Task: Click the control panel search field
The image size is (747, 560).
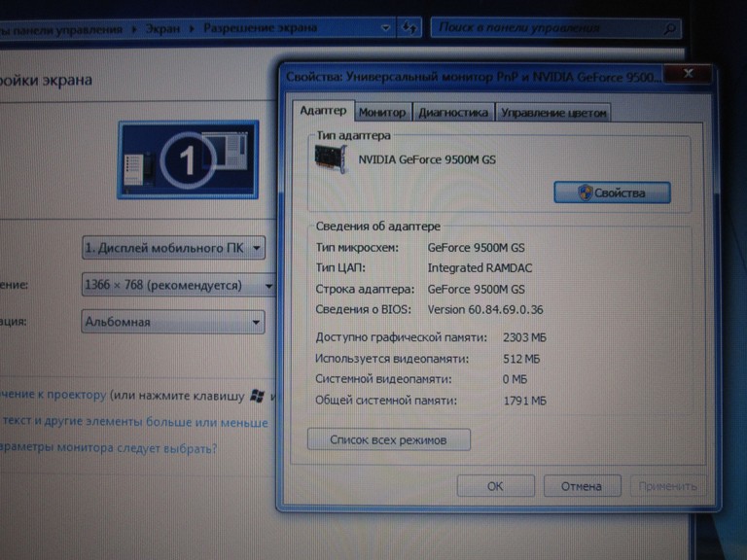Action: (555, 28)
